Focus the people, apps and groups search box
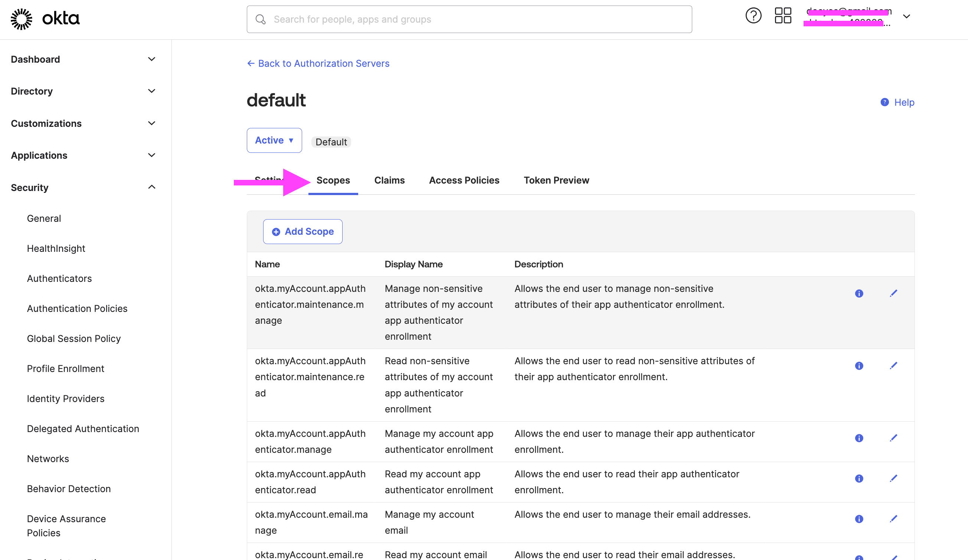968x560 pixels. (469, 19)
